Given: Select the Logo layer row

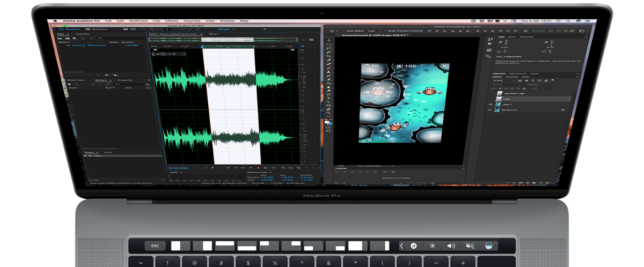Looking at the screenshot, I should (x=529, y=99).
